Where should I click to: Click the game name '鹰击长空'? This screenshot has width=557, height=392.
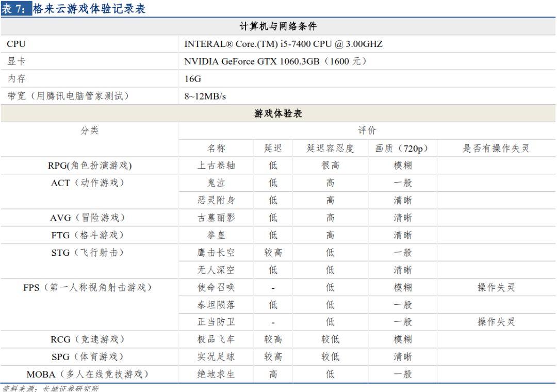[216, 252]
